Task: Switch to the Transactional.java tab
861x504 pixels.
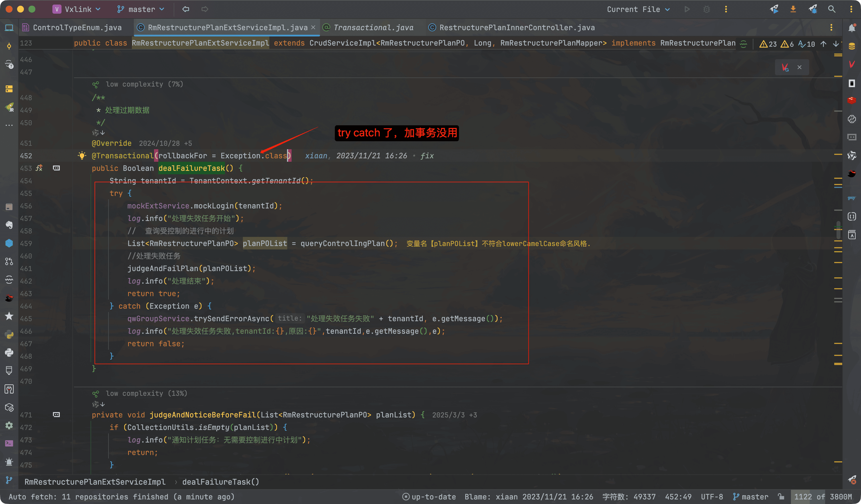Action: [368, 28]
